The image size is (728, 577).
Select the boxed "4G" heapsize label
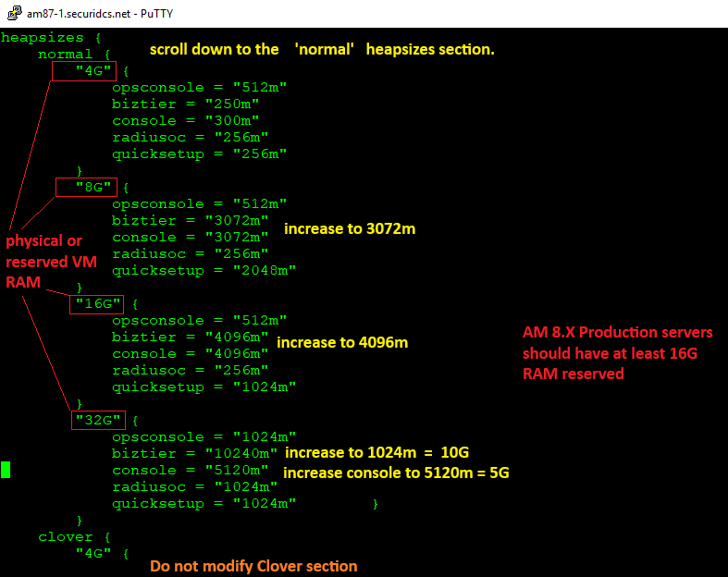click(x=90, y=70)
